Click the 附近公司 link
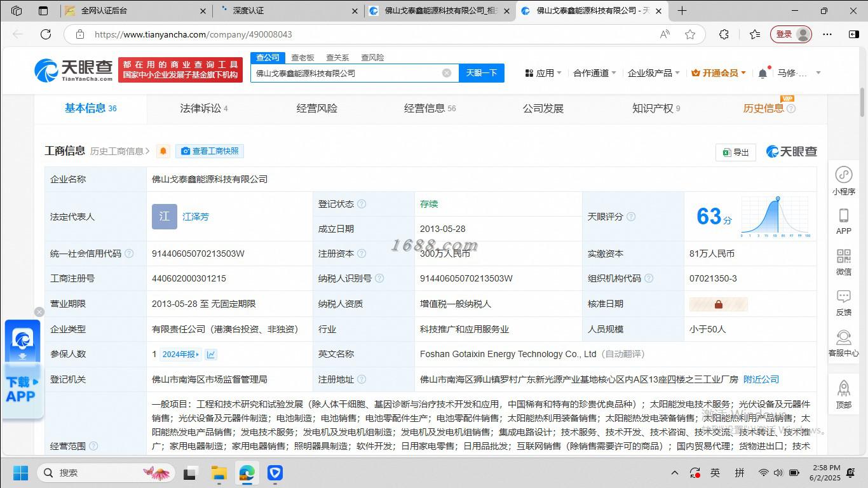This screenshot has height=488, width=868. pos(761,379)
